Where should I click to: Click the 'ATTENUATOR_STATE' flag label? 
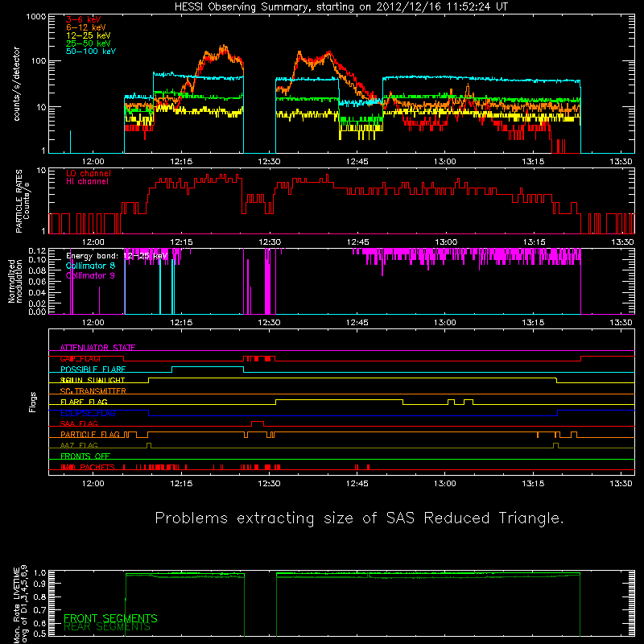click(x=97, y=348)
